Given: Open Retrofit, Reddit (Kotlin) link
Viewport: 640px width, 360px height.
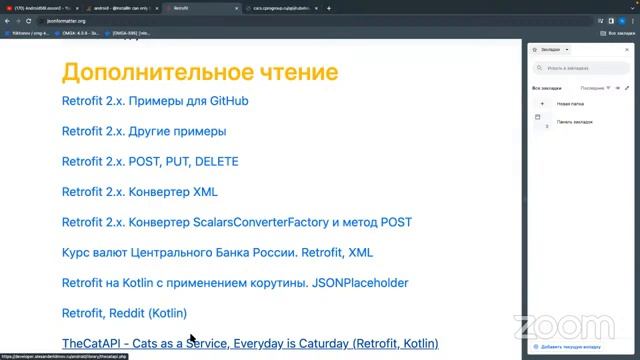Looking at the screenshot, I should pyautogui.click(x=124, y=313).
